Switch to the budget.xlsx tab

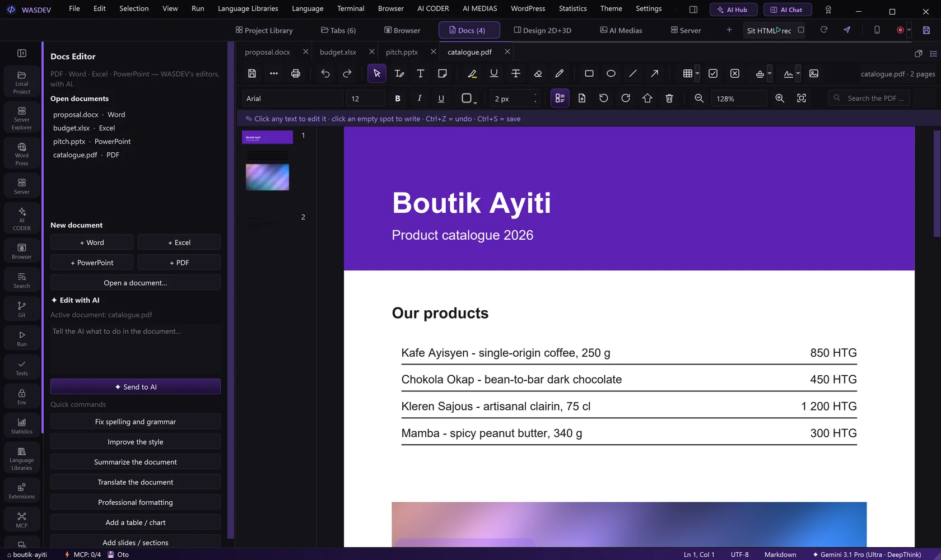point(338,52)
